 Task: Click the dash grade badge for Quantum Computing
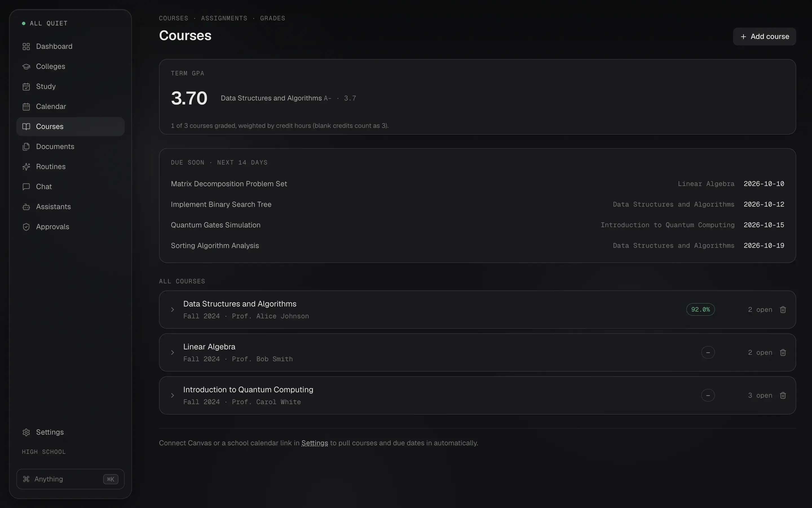point(708,395)
